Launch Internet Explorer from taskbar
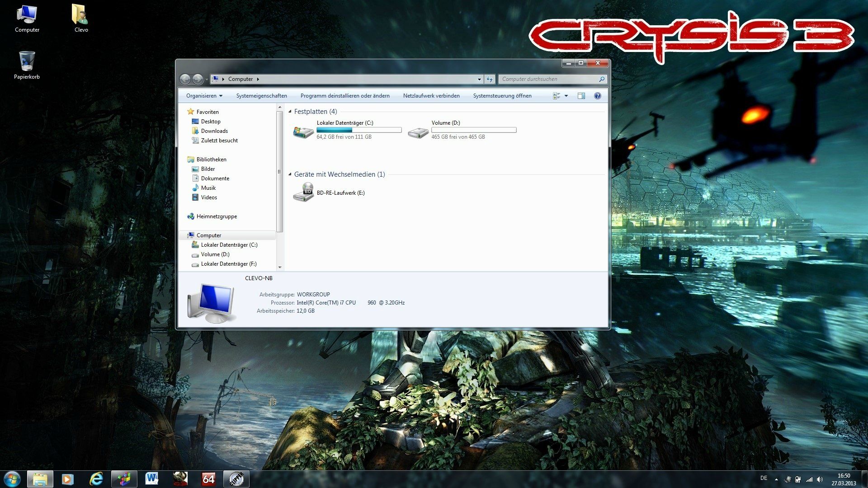 pos(96,479)
